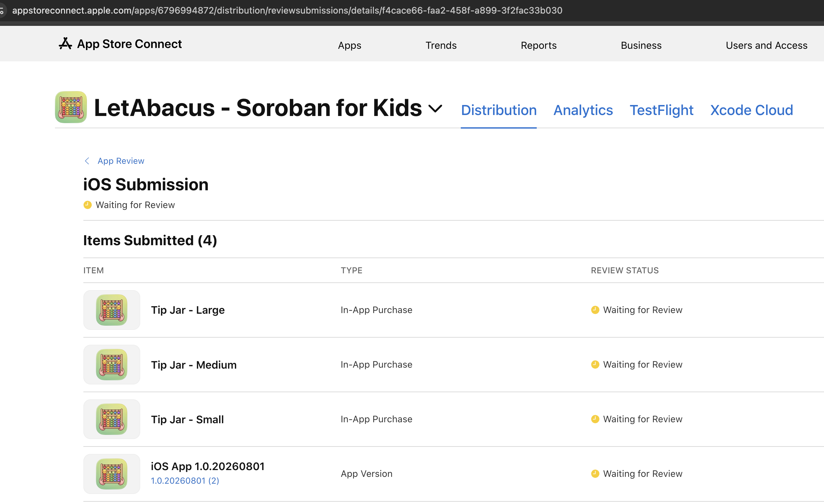Open the Business section

click(x=641, y=45)
